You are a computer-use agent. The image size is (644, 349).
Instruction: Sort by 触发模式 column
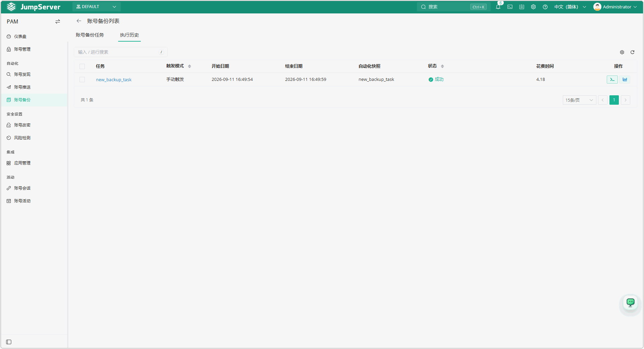(190, 66)
